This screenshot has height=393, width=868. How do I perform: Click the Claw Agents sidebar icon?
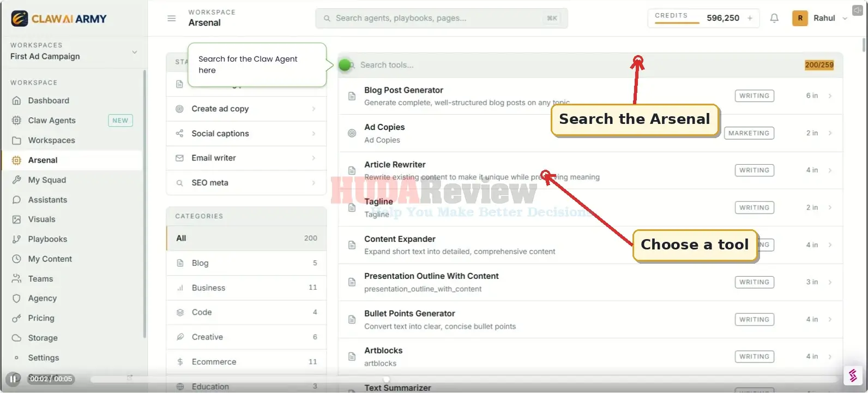(16, 121)
